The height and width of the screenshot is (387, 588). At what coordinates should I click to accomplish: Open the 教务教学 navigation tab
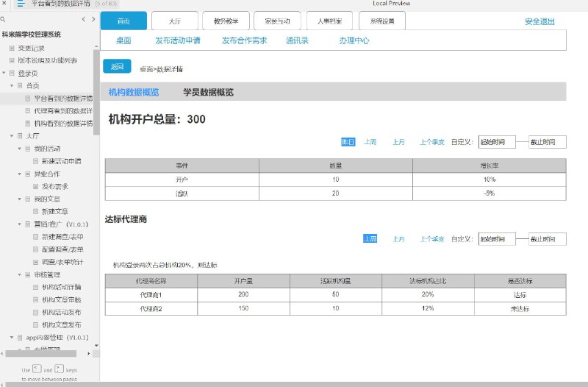pyautogui.click(x=226, y=21)
